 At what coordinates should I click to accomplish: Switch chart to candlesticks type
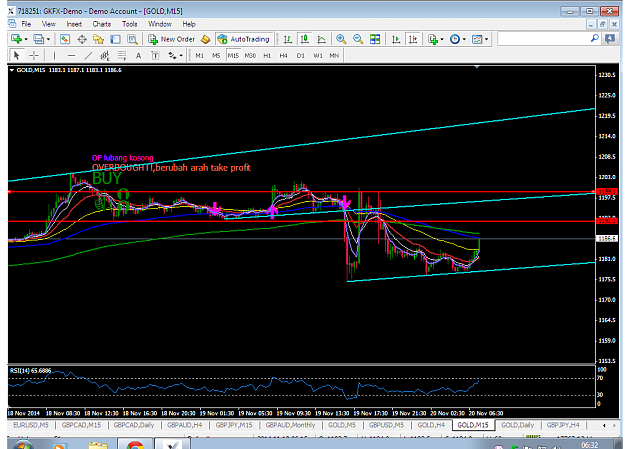305,39
